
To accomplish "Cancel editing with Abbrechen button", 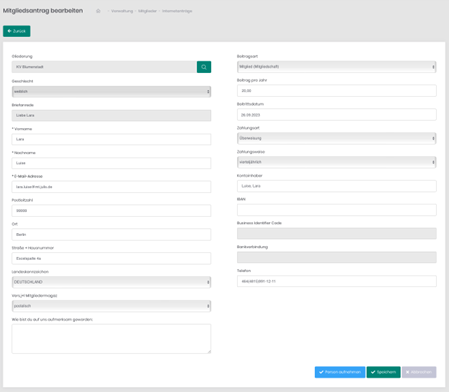I will [419, 372].
